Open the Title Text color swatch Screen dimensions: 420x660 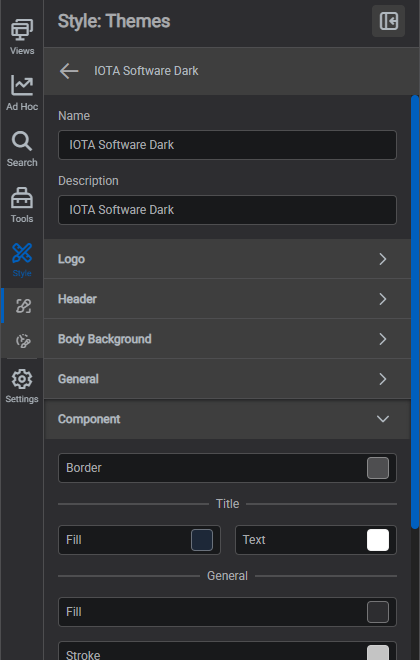point(377,540)
